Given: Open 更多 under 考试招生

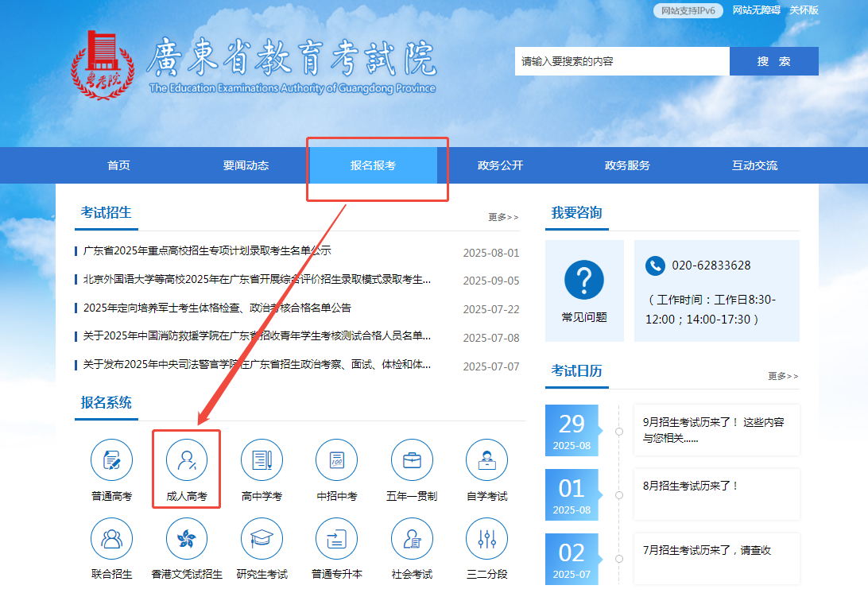Looking at the screenshot, I should (502, 215).
